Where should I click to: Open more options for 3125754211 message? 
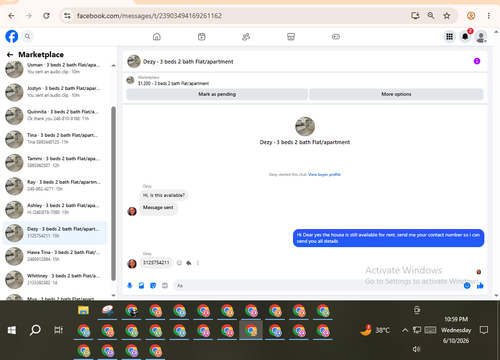point(198,263)
